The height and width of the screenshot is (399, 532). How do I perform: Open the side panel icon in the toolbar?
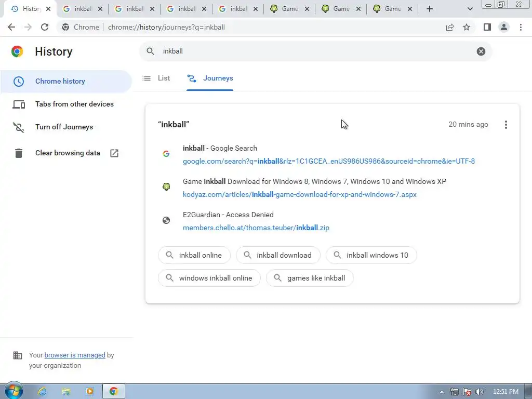[487, 27]
